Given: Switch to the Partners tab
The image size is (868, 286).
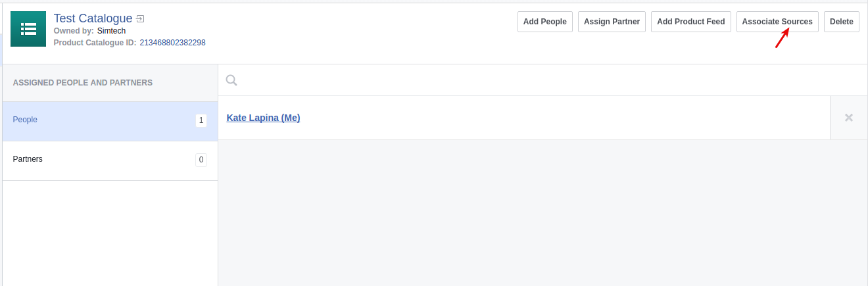Looking at the screenshot, I should tap(110, 160).
